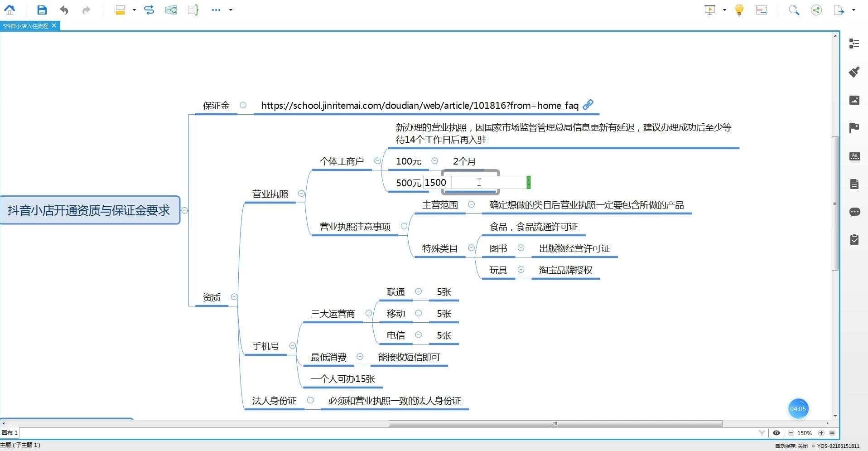Open the Home dashboard icon

point(9,10)
